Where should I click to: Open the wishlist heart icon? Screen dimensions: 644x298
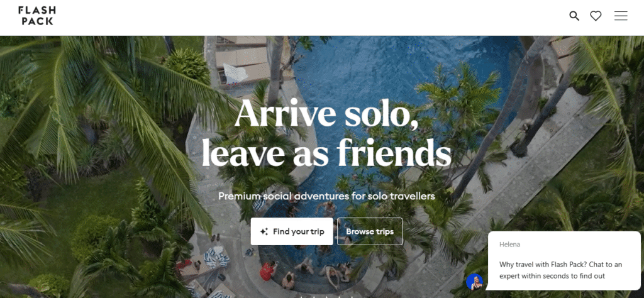point(596,16)
